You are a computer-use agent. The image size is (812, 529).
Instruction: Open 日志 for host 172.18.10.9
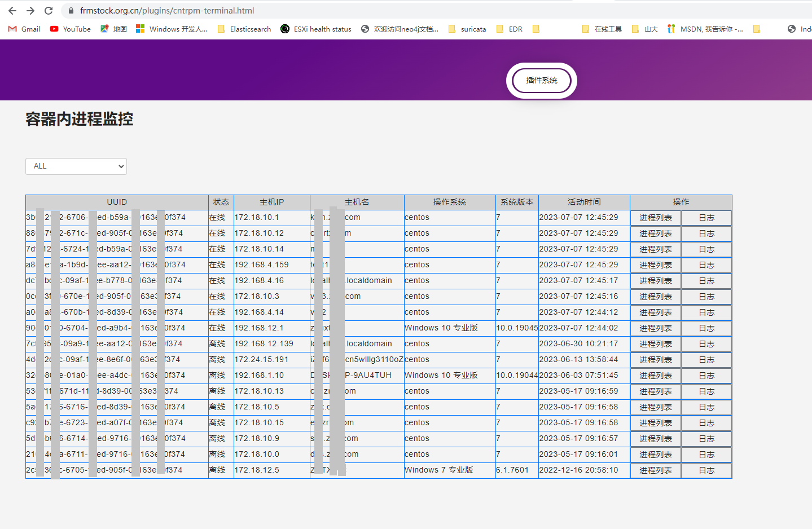(x=706, y=439)
